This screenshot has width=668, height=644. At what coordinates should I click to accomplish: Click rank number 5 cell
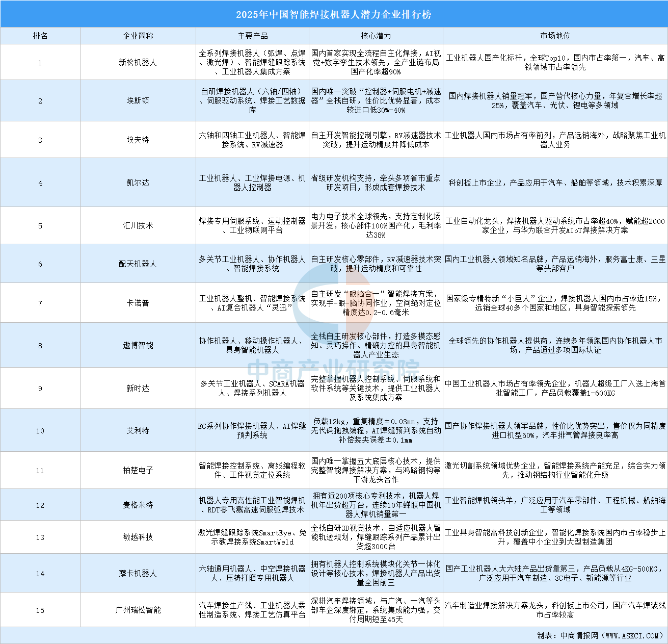[x=40, y=225]
